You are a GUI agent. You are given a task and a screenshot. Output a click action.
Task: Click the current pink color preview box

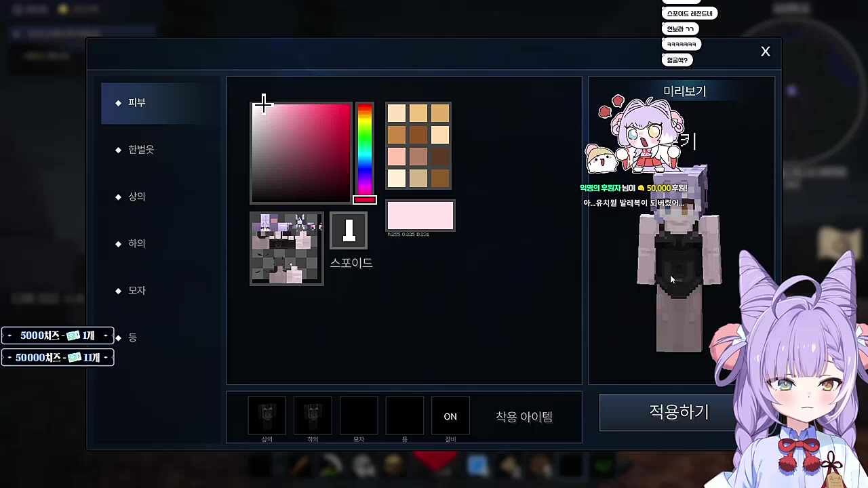click(x=420, y=216)
